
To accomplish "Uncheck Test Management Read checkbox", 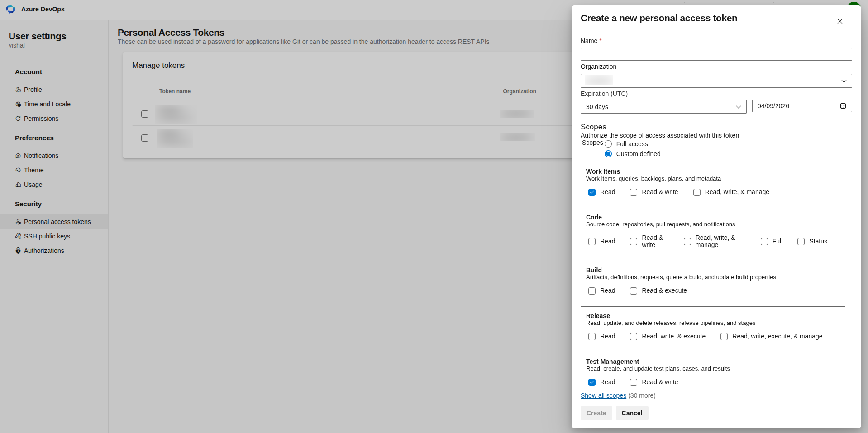I will click(x=592, y=382).
